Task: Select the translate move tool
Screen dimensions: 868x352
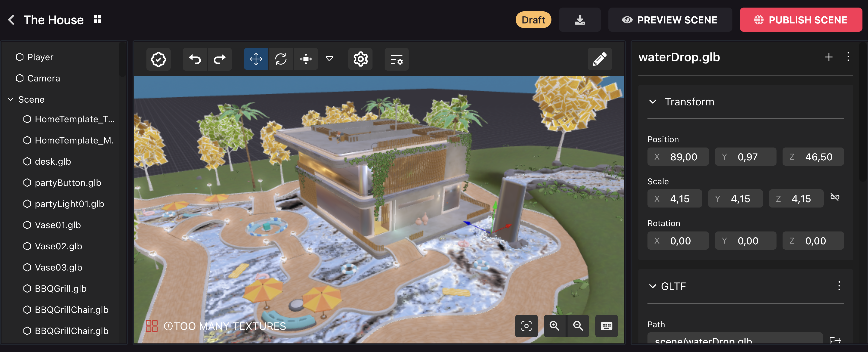Action: tap(256, 59)
